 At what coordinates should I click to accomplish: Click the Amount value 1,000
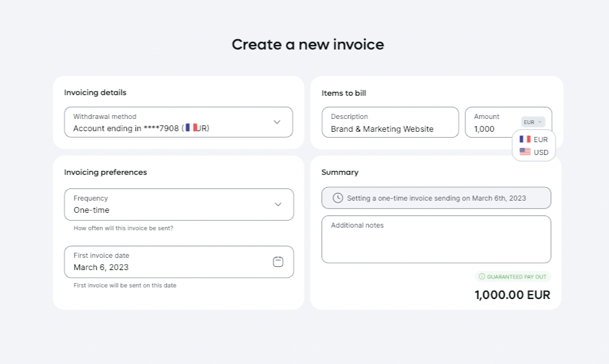(484, 129)
